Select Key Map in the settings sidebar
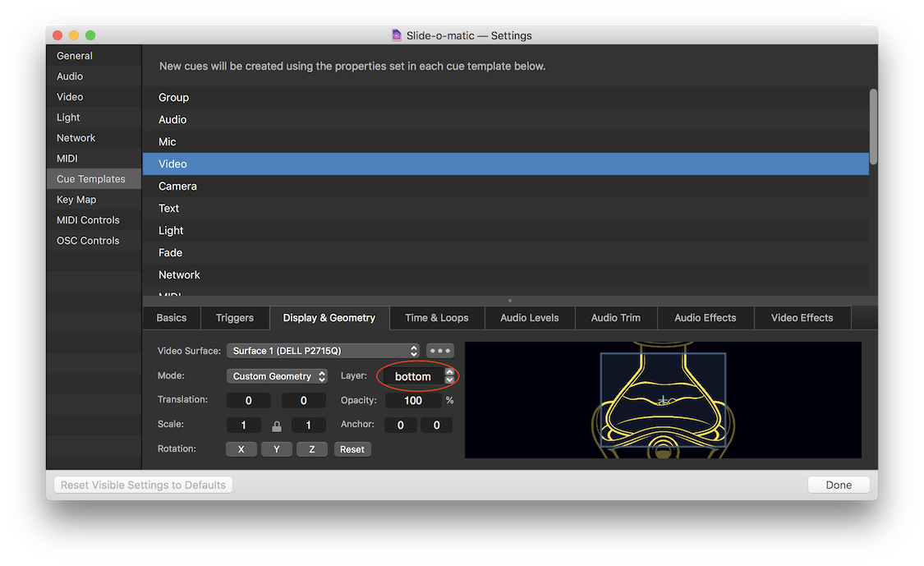The width and height of the screenshot is (924, 566). (76, 200)
